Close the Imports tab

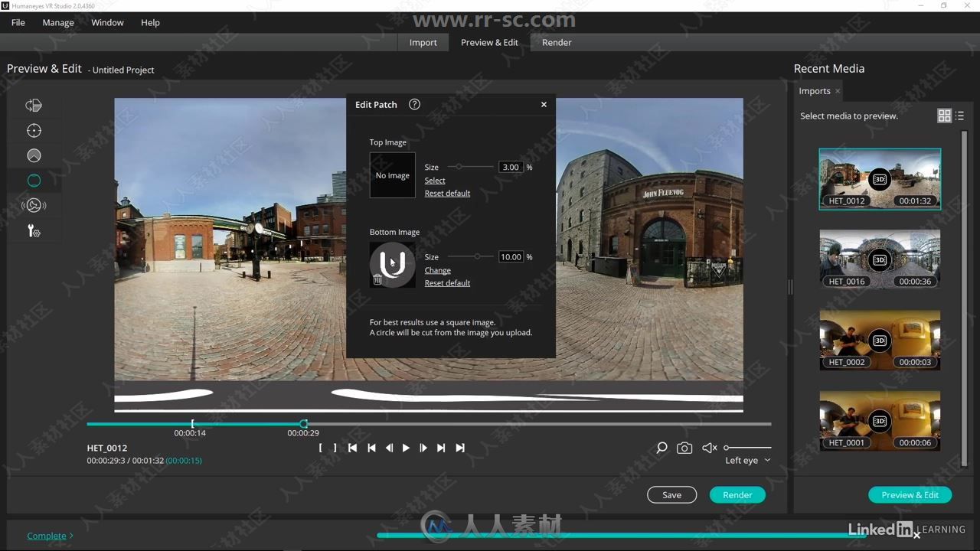point(838,91)
